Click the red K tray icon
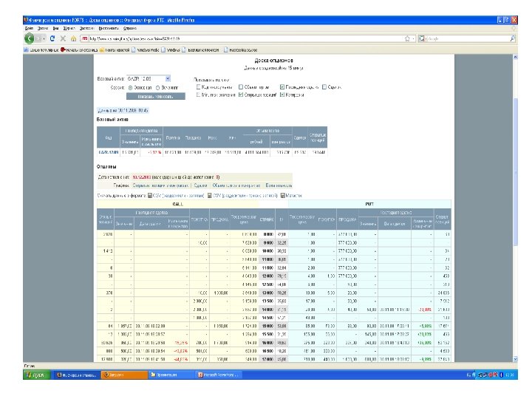Screen dimensions: 532x399 pos(495,375)
